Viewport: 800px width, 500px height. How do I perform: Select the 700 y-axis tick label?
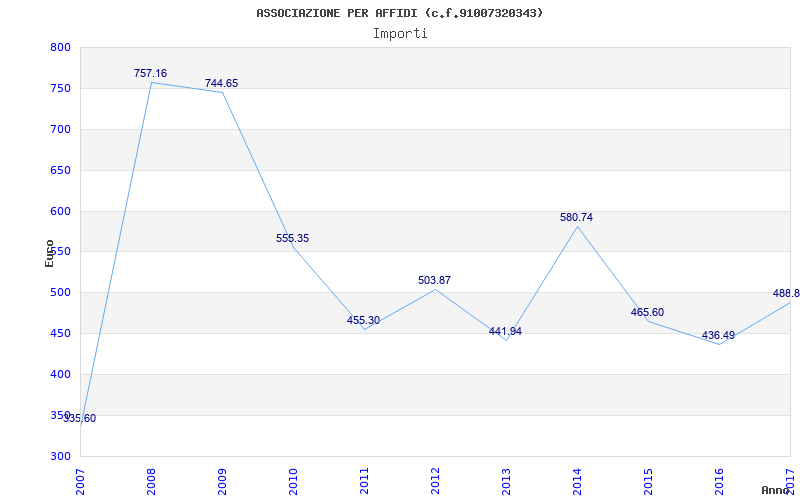point(60,129)
